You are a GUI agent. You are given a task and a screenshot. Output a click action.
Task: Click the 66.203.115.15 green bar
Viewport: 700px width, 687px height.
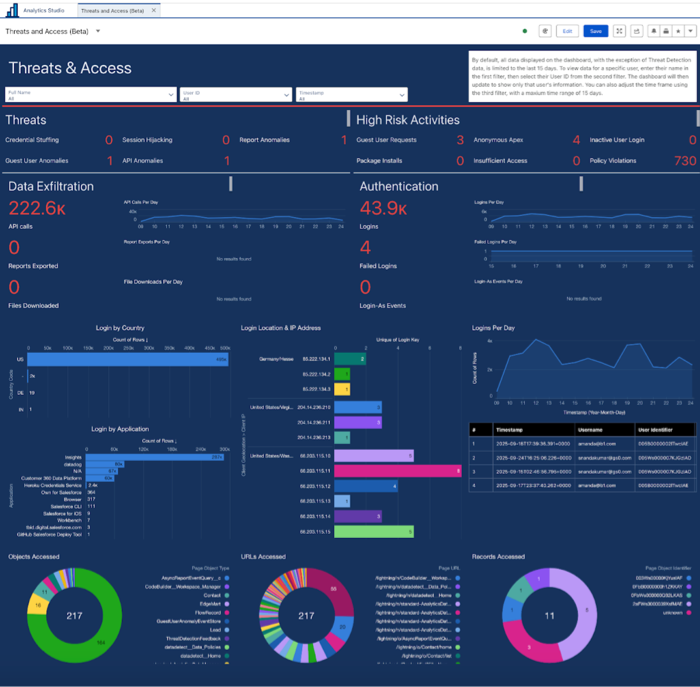pyautogui.click(x=374, y=532)
